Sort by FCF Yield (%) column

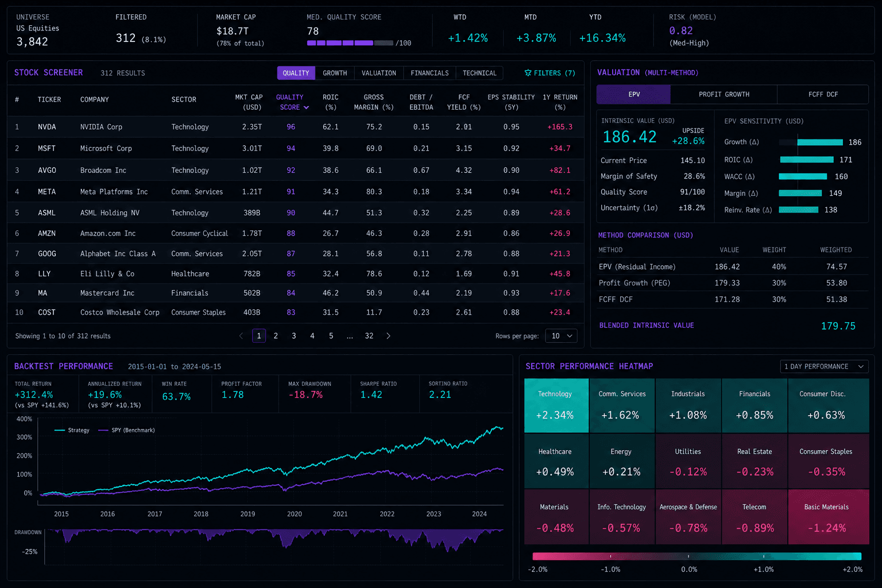464,102
